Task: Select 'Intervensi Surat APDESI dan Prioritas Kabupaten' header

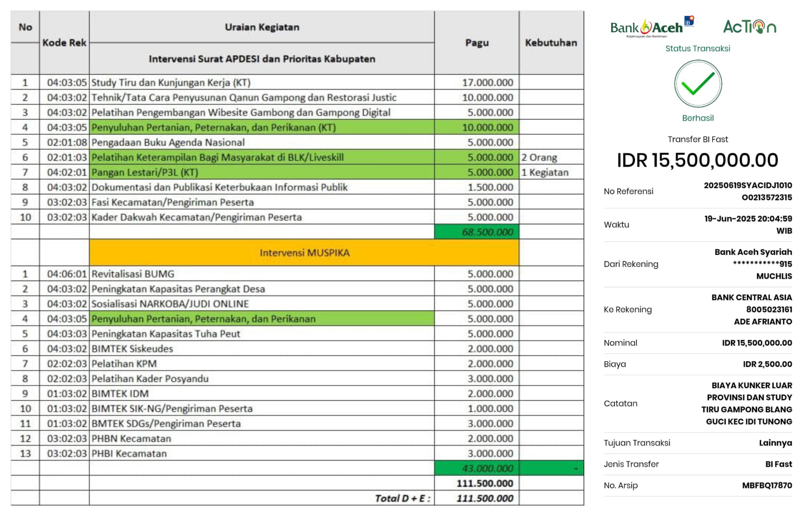Action: 262,59
